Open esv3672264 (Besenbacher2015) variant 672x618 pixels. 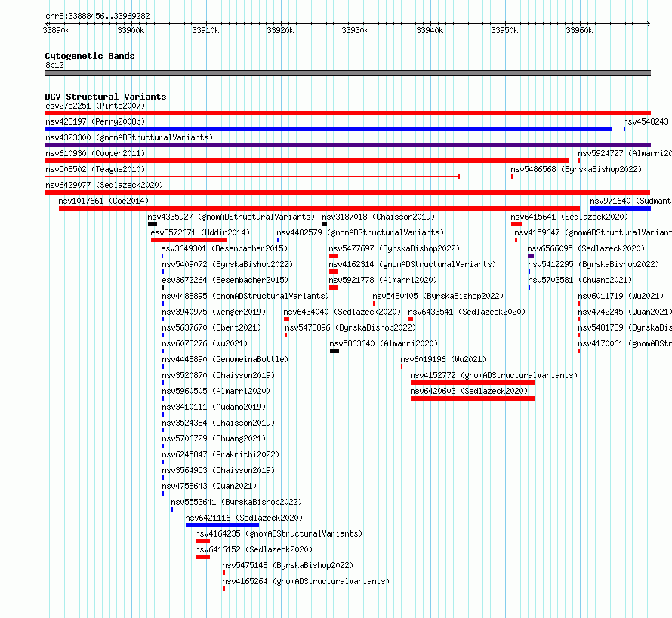(225, 280)
